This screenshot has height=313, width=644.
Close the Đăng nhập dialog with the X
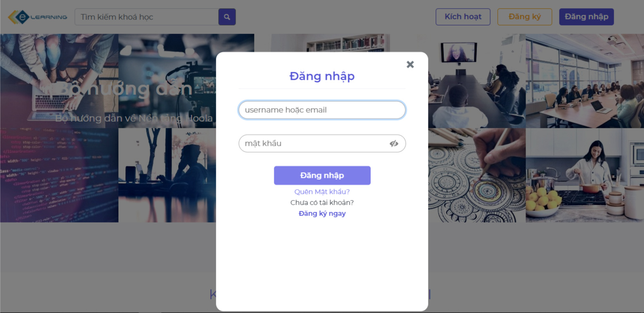(410, 65)
